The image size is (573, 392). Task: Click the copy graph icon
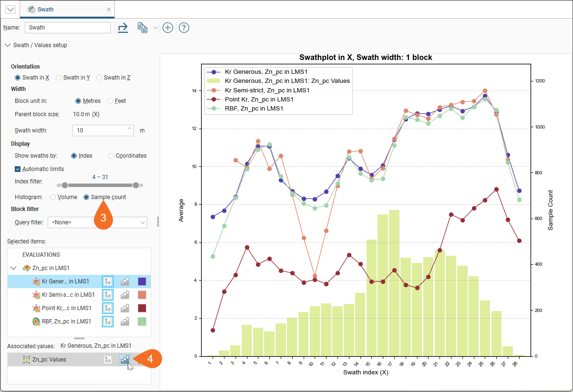click(x=142, y=28)
